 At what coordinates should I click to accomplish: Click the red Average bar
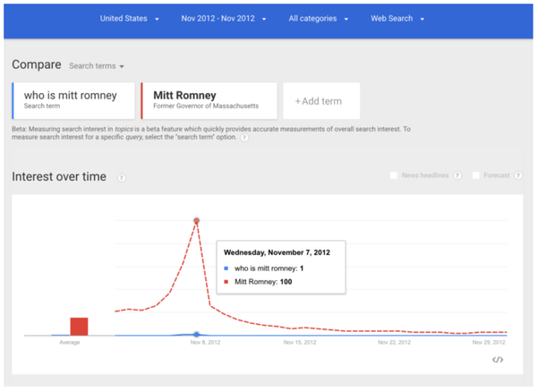tap(79, 327)
